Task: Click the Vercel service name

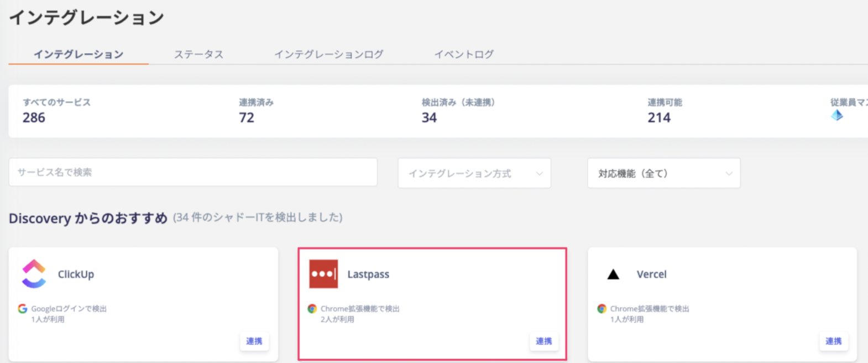Action: (652, 274)
